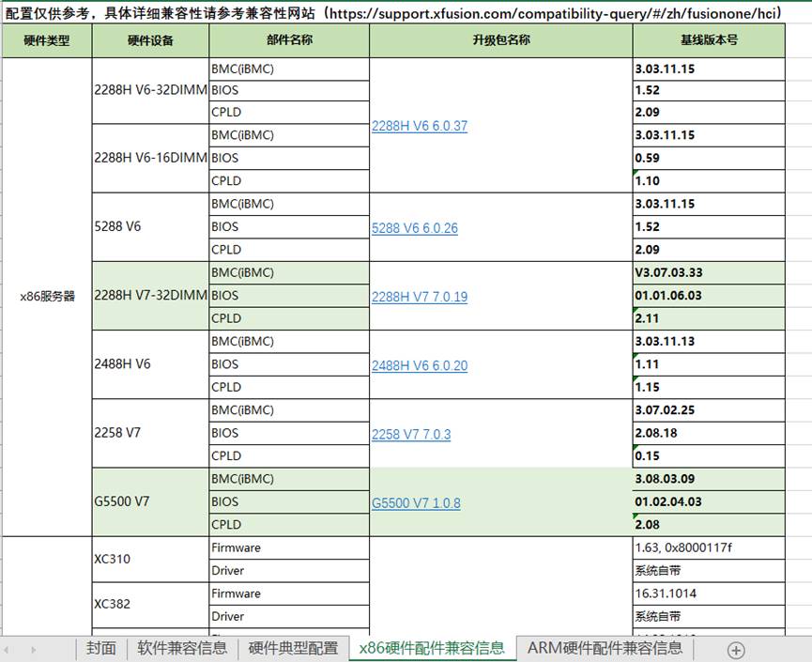Select version cell 0.59
This screenshot has height=662, width=812.
[709, 158]
